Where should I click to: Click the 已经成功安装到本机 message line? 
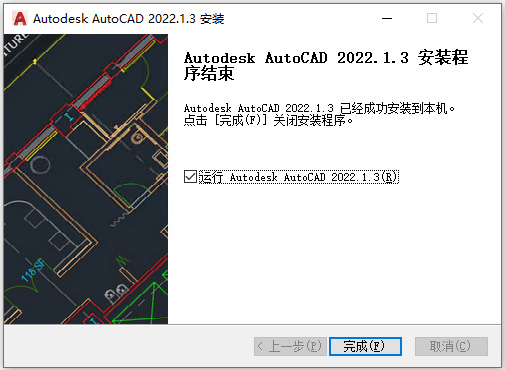(x=319, y=108)
